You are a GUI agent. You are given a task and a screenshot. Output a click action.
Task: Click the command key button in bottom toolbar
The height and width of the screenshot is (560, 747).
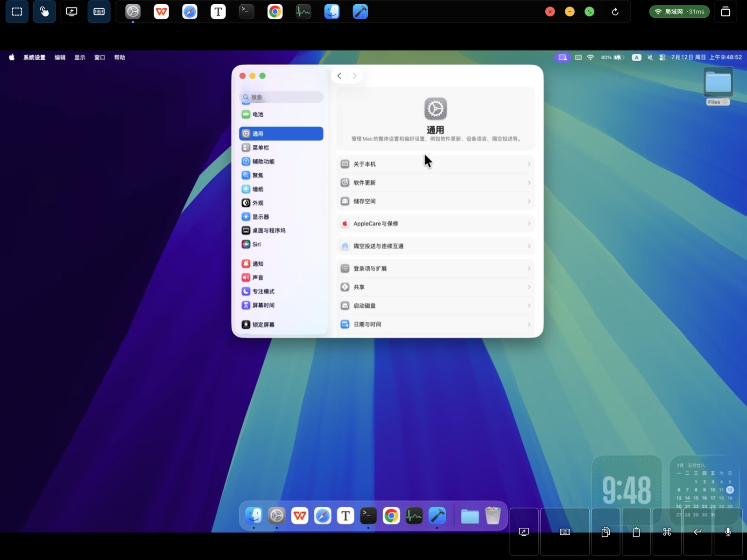point(667,532)
